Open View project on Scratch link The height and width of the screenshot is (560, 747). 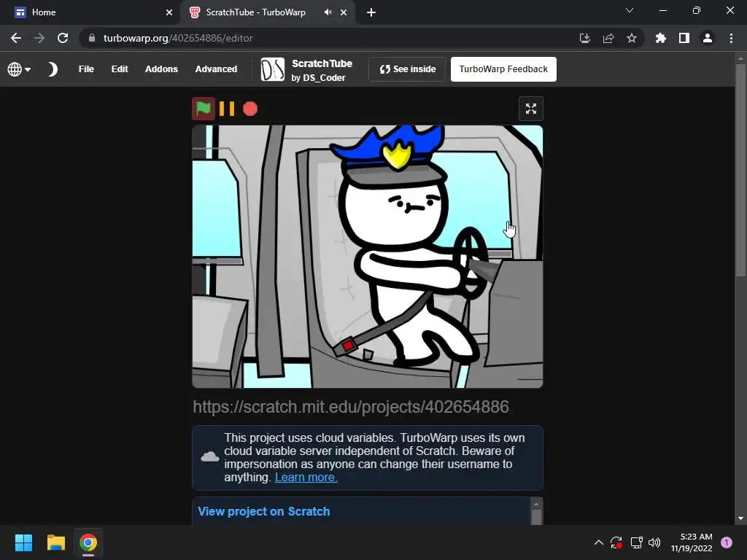(x=264, y=511)
